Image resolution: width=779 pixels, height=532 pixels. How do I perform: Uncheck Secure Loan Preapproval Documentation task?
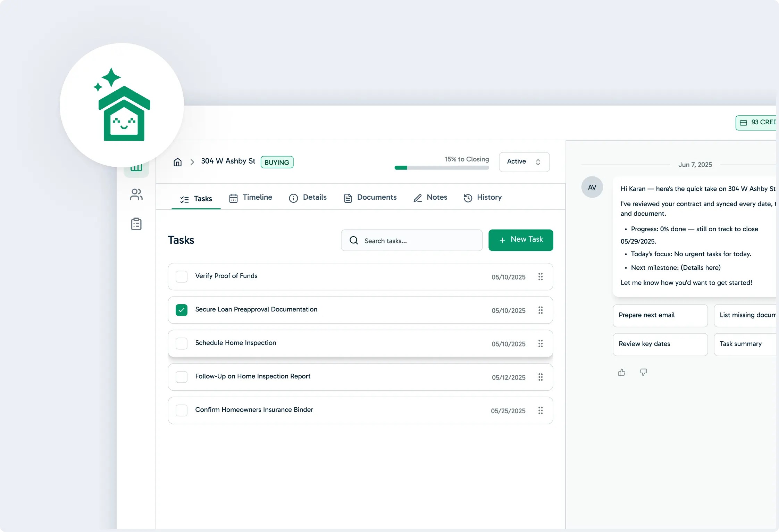point(182,310)
